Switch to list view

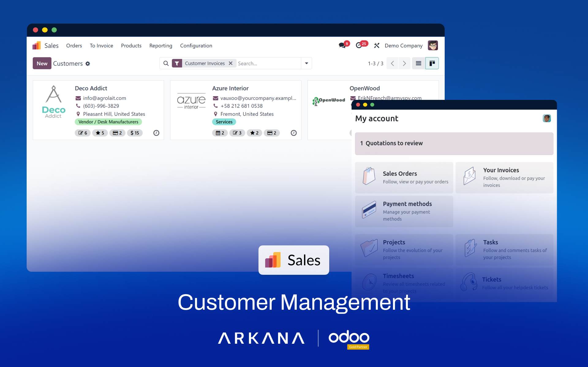coord(418,63)
